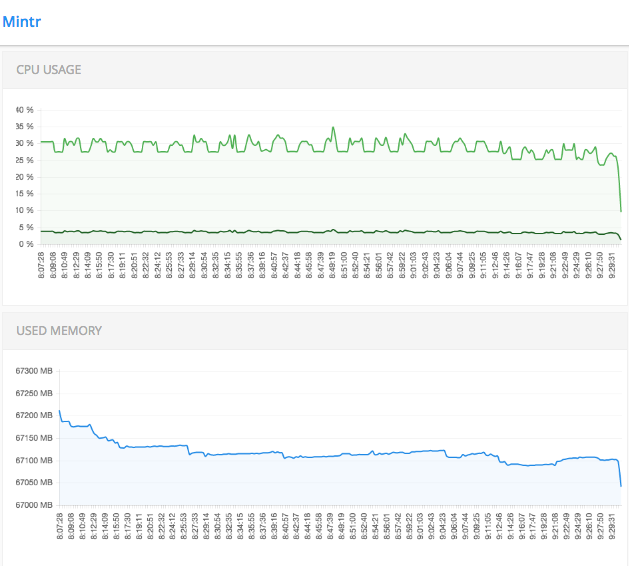Click the final drop of the light green CPU line
This screenshot has height=566, width=629.
coord(620,190)
